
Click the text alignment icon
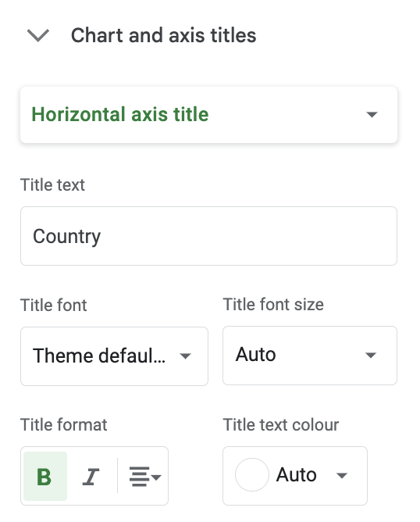coord(139,477)
